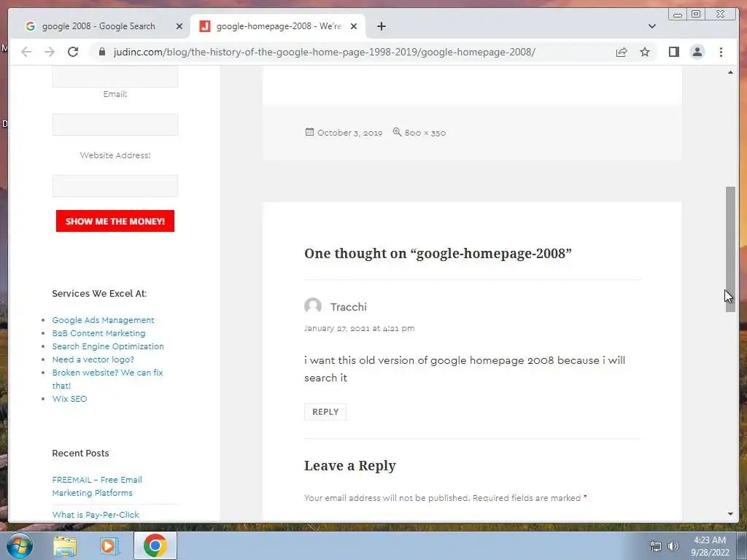
Task: Open FREEMAIL Free Email Marketing Platforms post
Action: pos(97,486)
